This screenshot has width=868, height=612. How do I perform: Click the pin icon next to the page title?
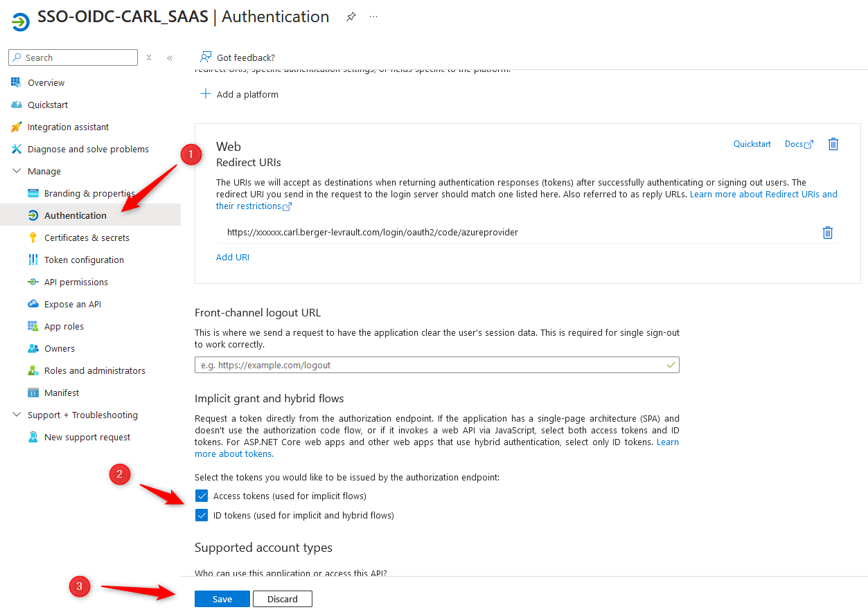point(351,17)
